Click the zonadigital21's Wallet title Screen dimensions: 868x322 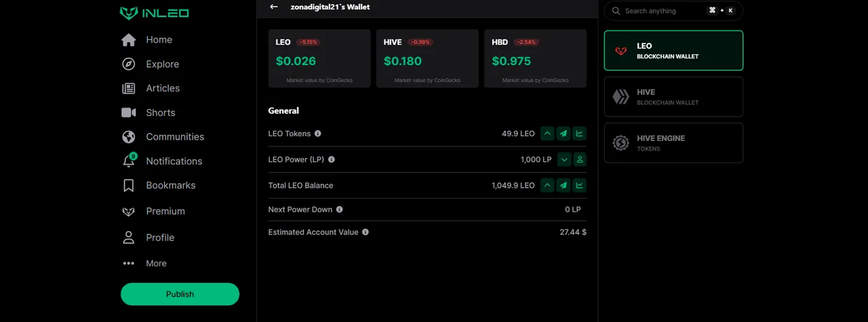pyautogui.click(x=330, y=7)
